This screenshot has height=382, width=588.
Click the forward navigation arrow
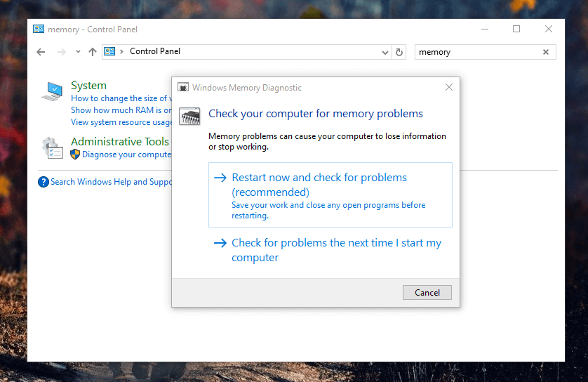[62, 52]
